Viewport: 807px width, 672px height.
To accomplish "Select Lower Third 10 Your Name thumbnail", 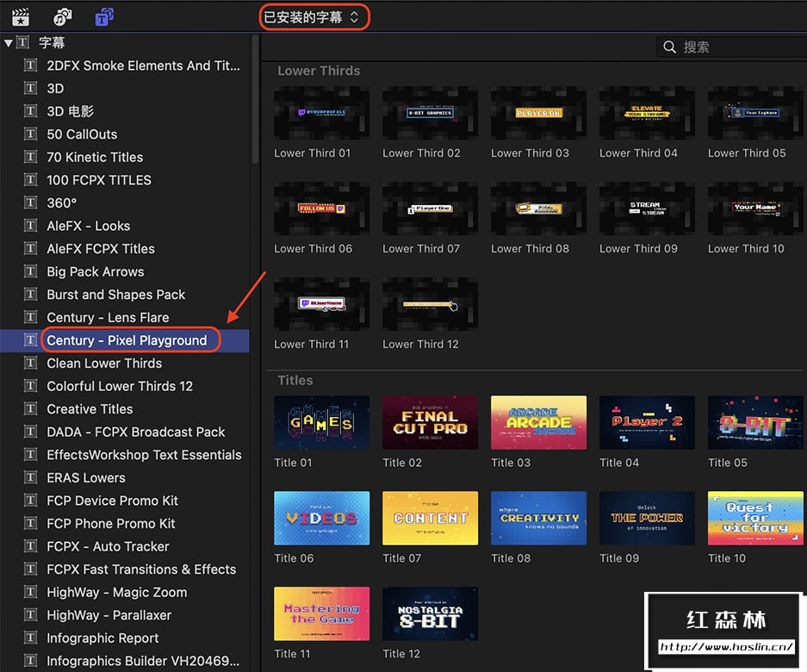I will coord(755,208).
